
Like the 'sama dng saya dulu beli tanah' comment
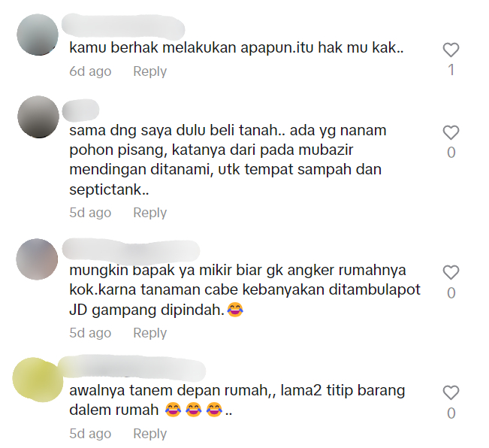451,132
